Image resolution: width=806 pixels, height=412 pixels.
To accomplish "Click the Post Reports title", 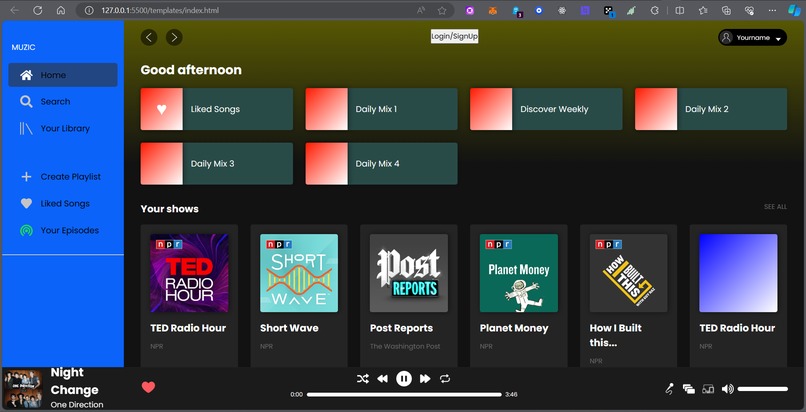I will 401,328.
